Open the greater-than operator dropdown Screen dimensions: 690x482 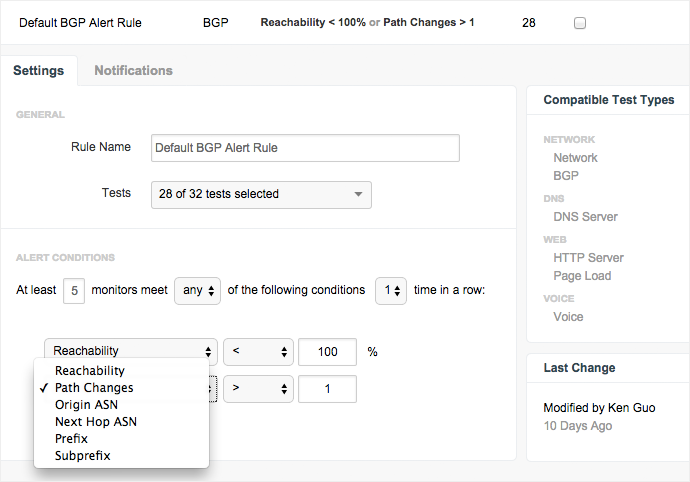[257, 388]
